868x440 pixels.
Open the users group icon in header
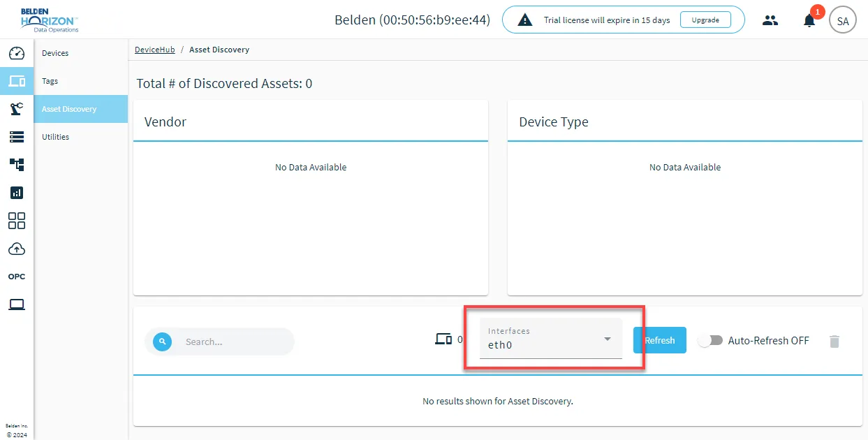pyautogui.click(x=770, y=20)
